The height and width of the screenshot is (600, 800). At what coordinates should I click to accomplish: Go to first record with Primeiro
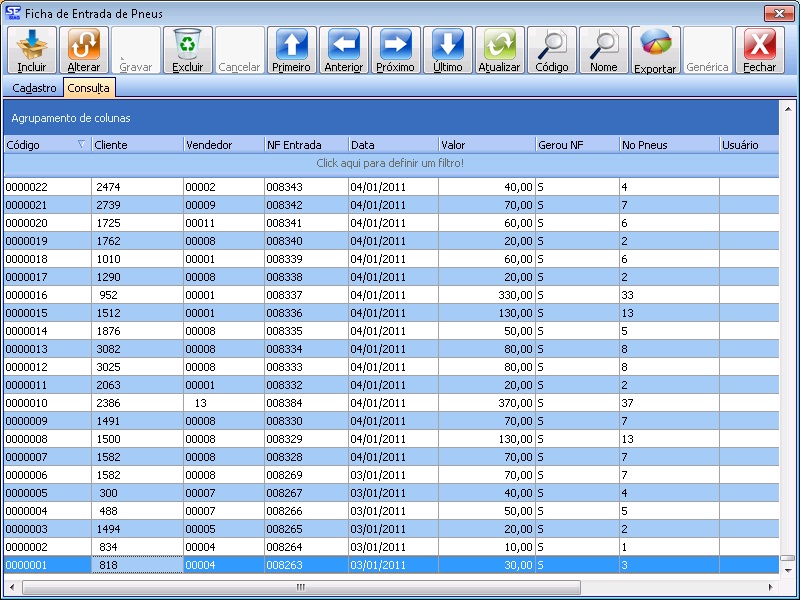click(x=291, y=50)
